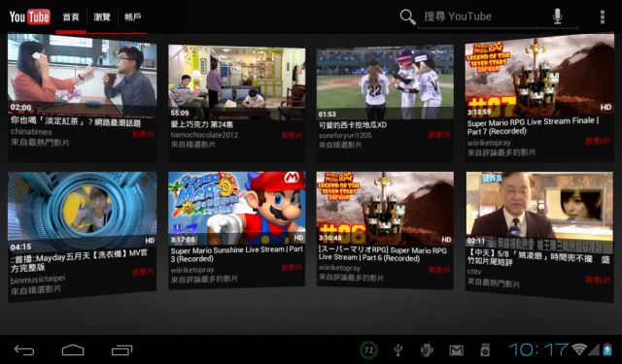Tap uploader name binmusictaipei
The height and width of the screenshot is (364, 622).
(38, 280)
